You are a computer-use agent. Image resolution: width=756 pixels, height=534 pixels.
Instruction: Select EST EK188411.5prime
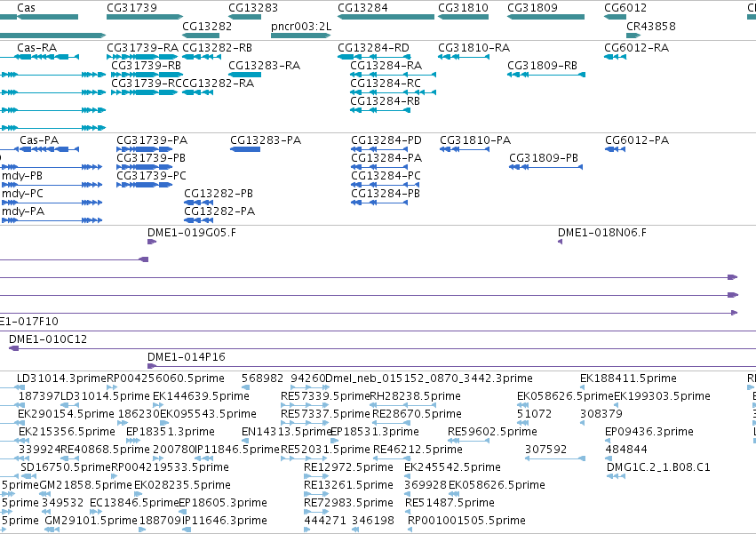point(628,379)
